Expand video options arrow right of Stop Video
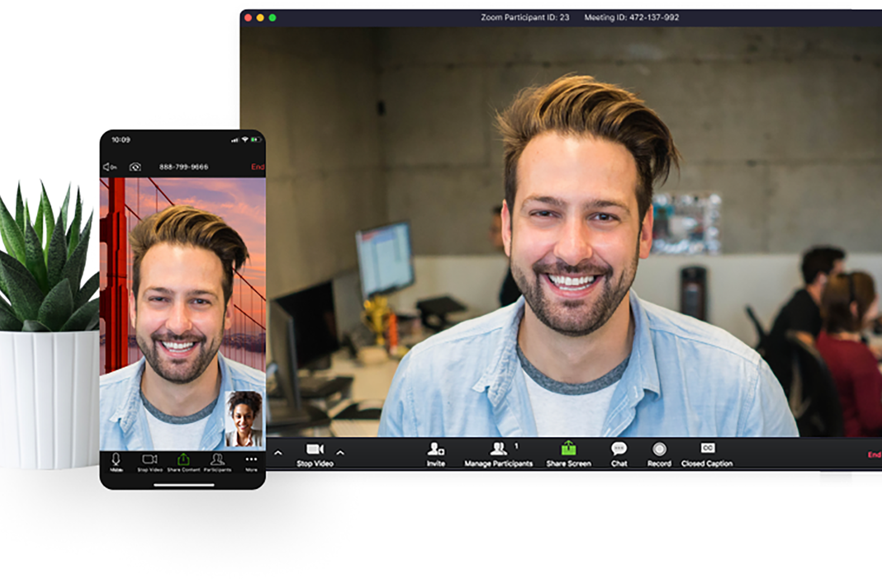Image resolution: width=882 pixels, height=588 pixels. [x=340, y=453]
